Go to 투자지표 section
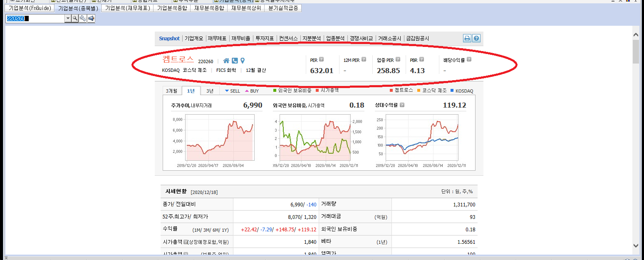644x260 pixels. coord(265,38)
